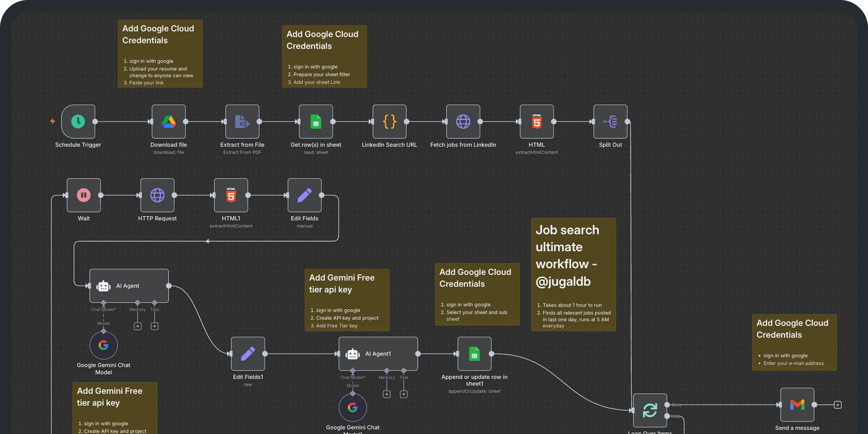Viewport: 868px width, 434px height.
Task: Select the Extract from File node
Action: 242,121
